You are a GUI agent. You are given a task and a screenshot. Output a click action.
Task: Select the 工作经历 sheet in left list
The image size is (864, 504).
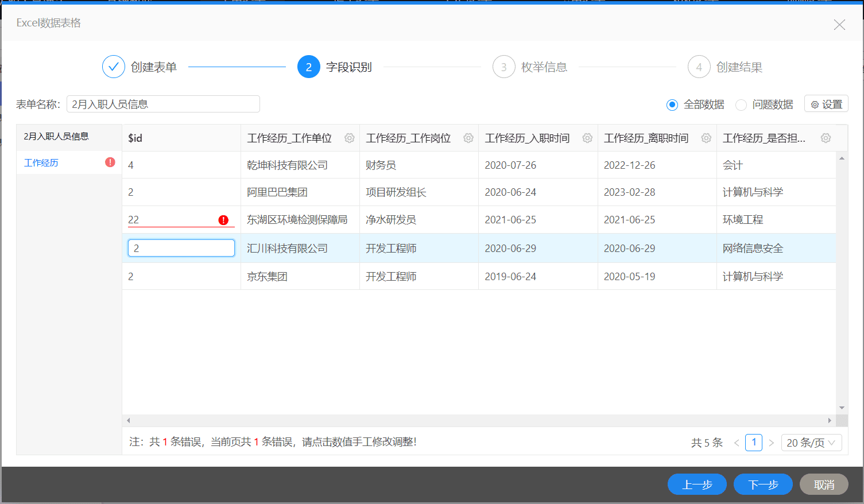69,162
